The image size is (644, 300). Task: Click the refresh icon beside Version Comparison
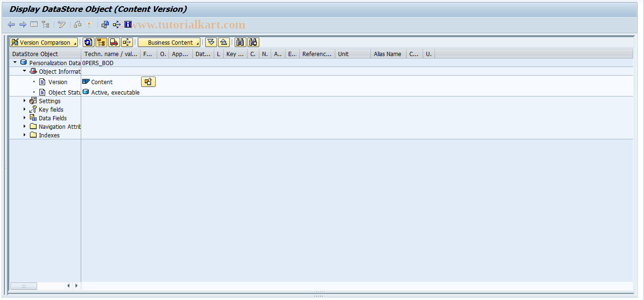pyautogui.click(x=88, y=42)
